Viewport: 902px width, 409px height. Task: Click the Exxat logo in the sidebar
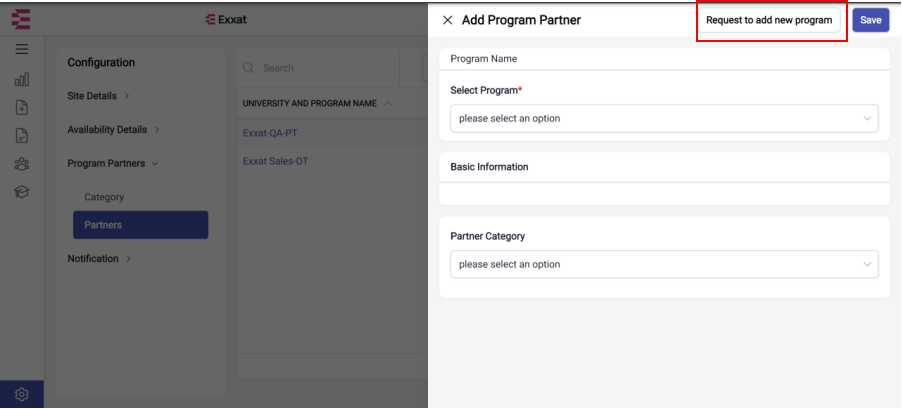[x=21, y=19]
